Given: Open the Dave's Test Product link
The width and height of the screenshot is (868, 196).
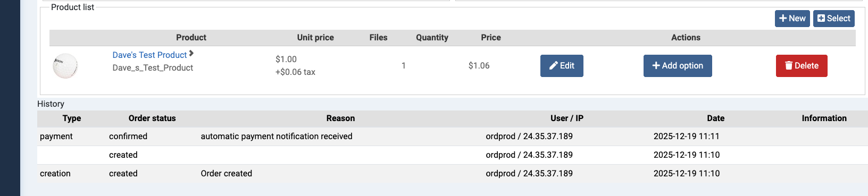Looking at the screenshot, I should (149, 55).
